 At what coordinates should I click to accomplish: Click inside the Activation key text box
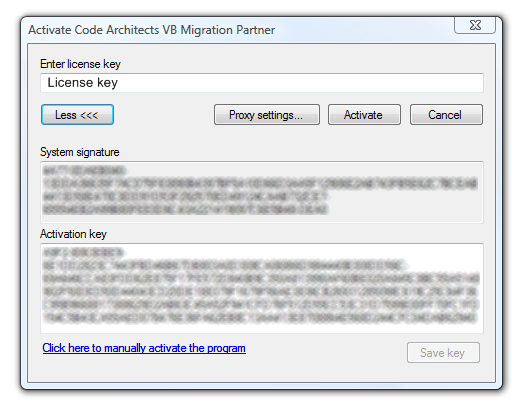click(262, 288)
